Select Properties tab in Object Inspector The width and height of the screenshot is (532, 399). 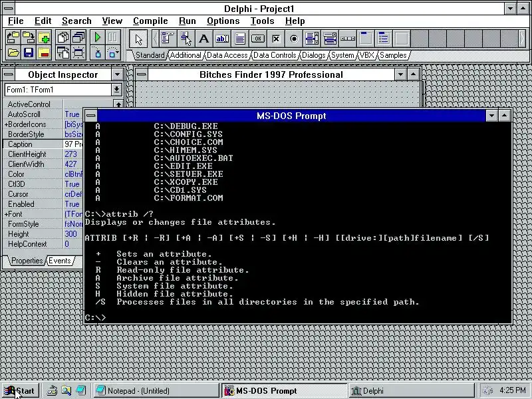coord(27,261)
